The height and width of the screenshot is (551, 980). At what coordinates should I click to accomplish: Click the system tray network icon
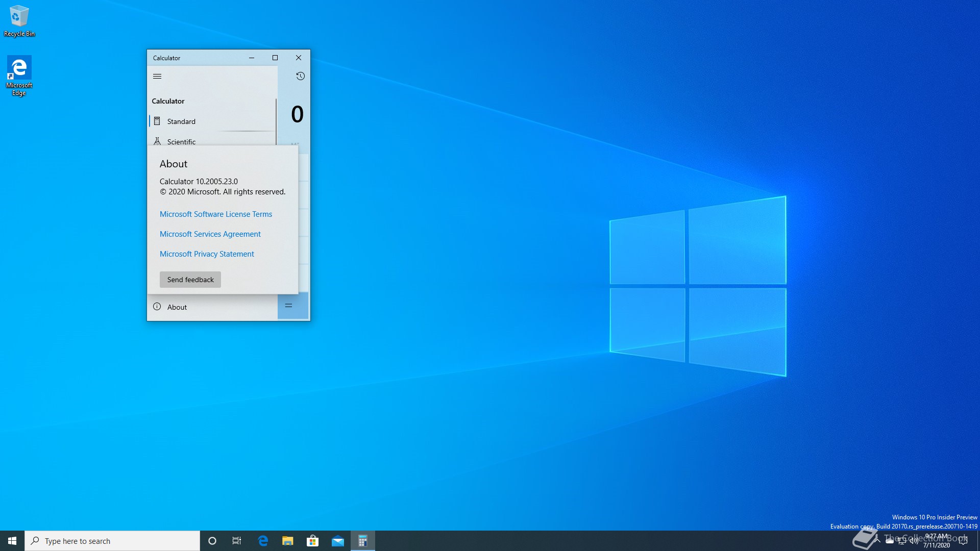pos(902,541)
